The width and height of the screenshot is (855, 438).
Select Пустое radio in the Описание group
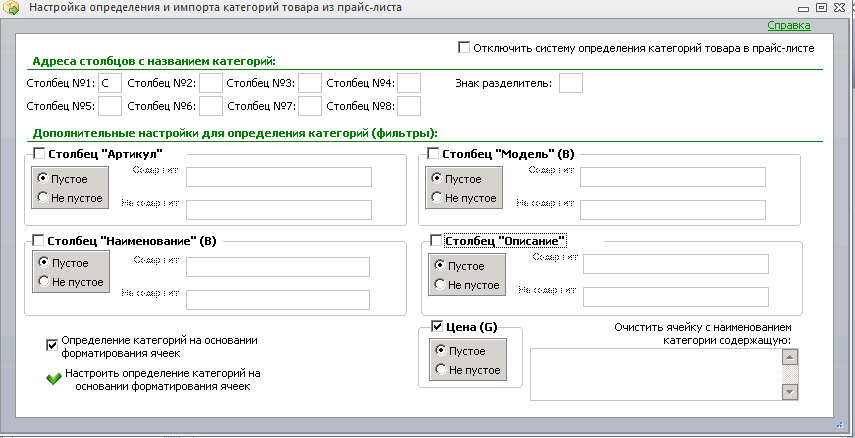439,265
